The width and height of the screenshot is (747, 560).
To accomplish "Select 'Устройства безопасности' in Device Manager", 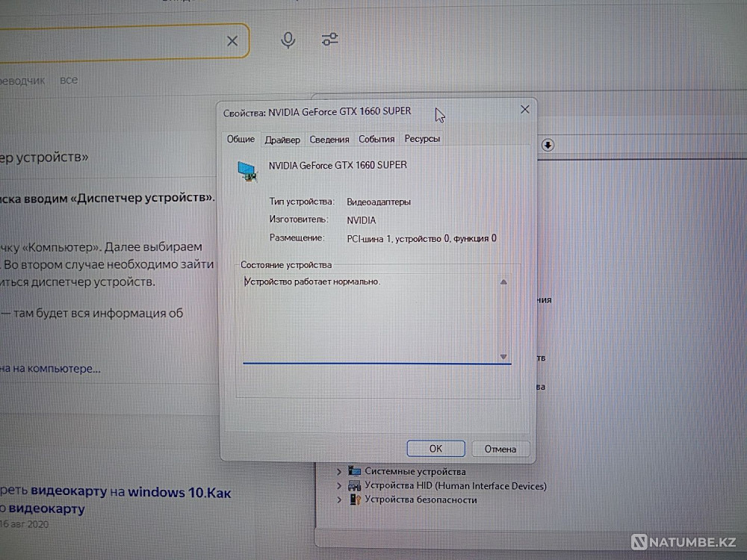I will pyautogui.click(x=421, y=500).
